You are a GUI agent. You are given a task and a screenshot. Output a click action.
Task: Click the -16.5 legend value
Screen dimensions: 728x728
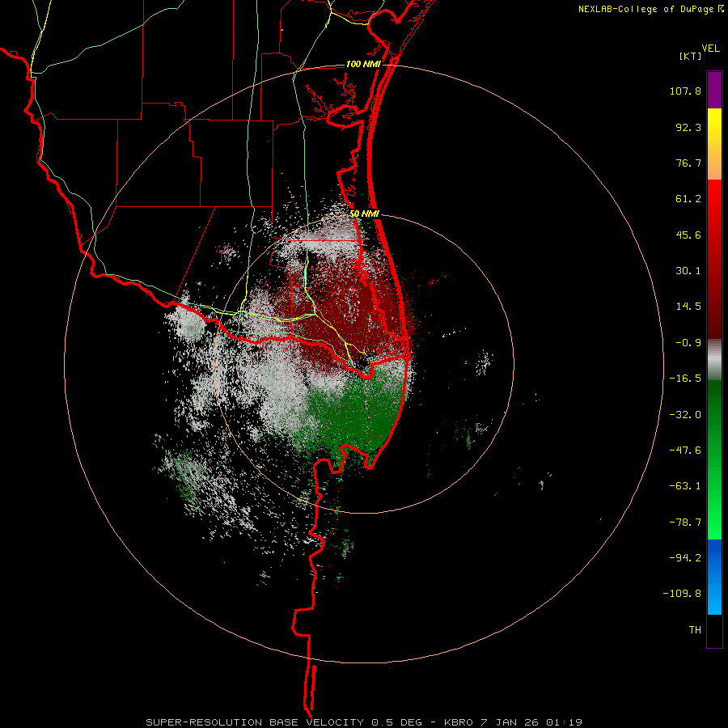685,379
